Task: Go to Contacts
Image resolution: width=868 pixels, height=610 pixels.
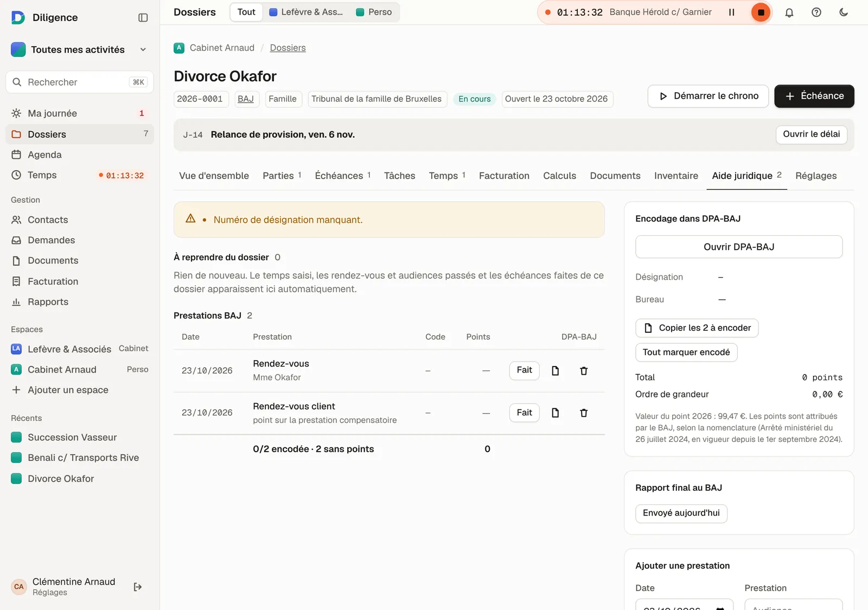Action: (79, 220)
